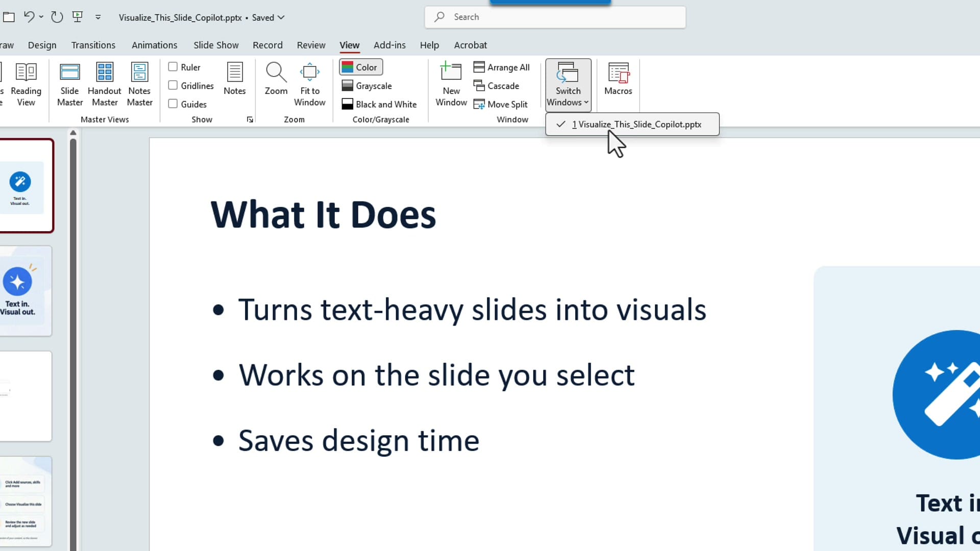Click in the Search box
Viewport: 980px width, 551px height.
coord(555,17)
